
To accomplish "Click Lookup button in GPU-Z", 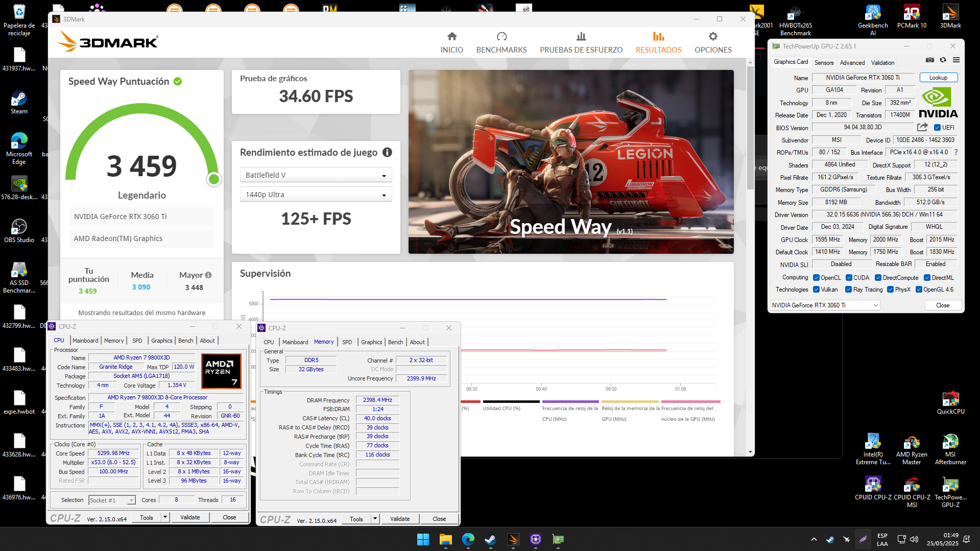I will [x=938, y=78].
